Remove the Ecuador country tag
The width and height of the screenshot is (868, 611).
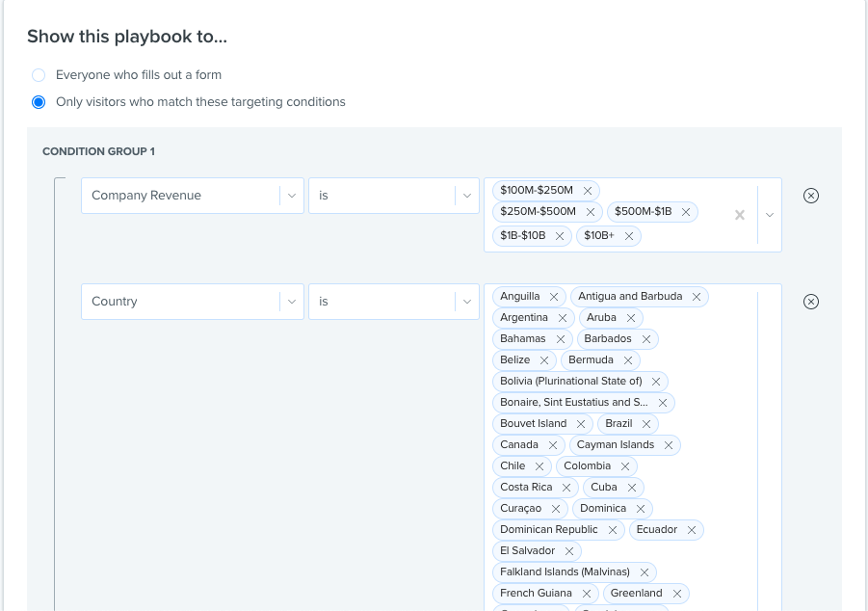(x=692, y=530)
